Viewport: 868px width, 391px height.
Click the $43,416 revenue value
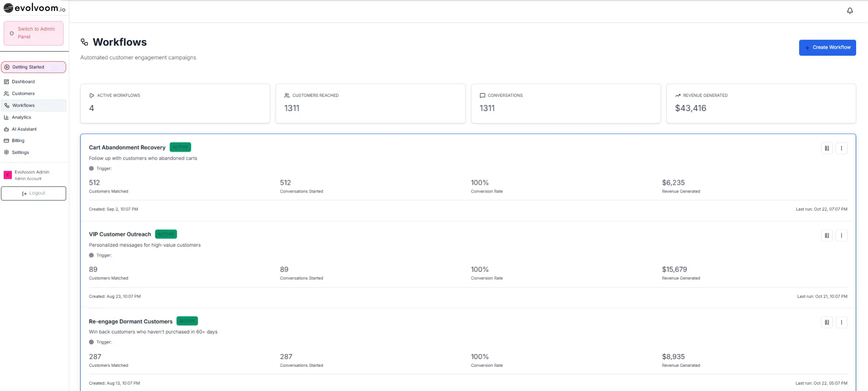point(691,108)
